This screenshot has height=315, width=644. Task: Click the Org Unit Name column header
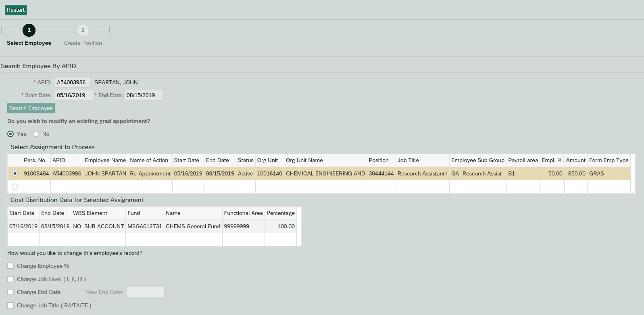(x=304, y=160)
